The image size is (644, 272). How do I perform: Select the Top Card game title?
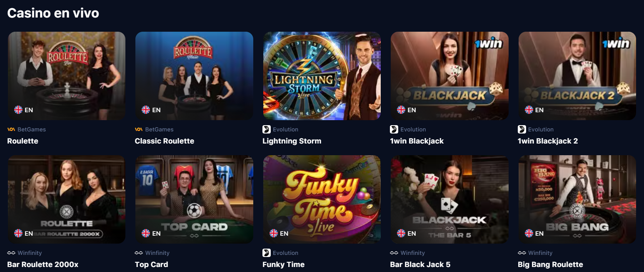(x=152, y=264)
